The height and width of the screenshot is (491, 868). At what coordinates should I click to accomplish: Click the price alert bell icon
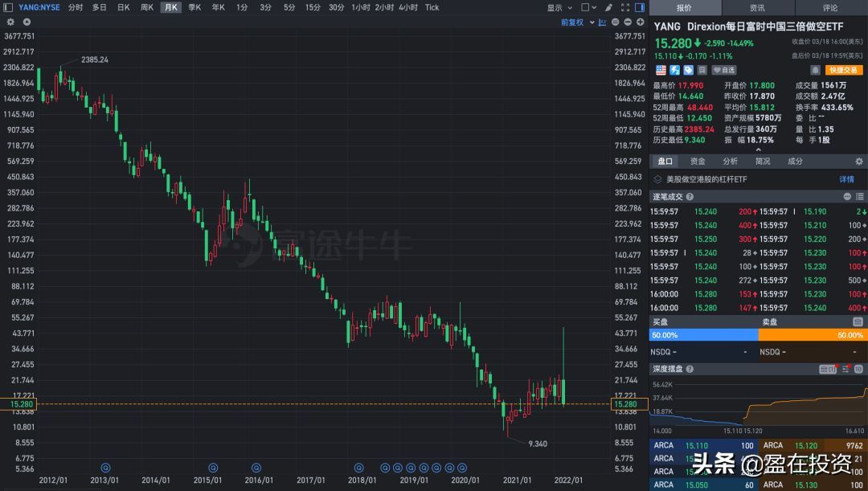coord(816,70)
